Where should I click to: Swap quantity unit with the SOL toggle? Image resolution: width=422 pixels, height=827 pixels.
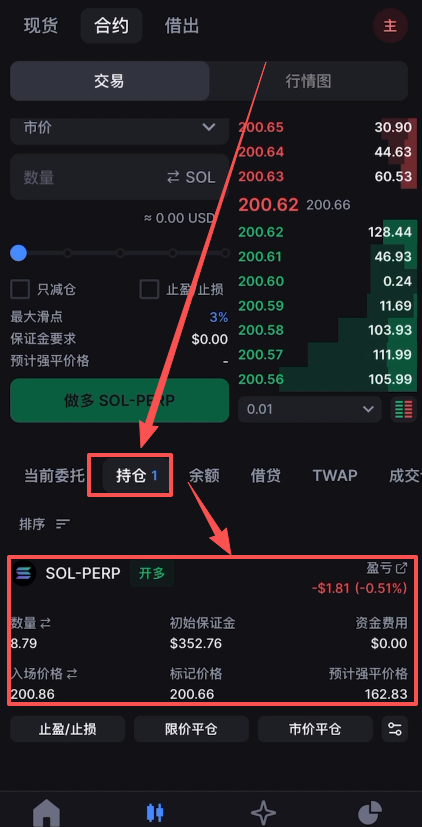191,177
